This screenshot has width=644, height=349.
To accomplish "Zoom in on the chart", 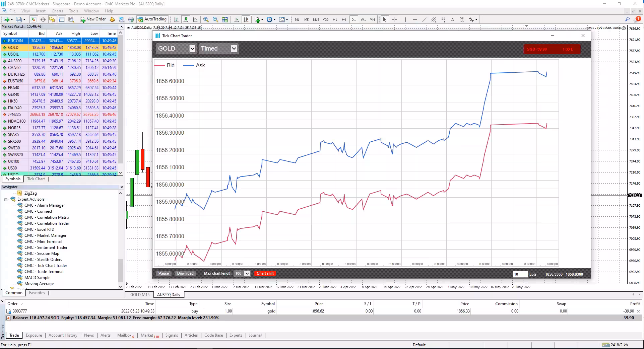I will pyautogui.click(x=206, y=19).
